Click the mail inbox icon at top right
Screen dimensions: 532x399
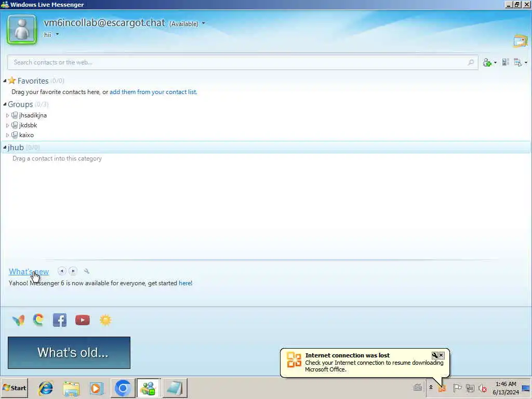pos(521,41)
